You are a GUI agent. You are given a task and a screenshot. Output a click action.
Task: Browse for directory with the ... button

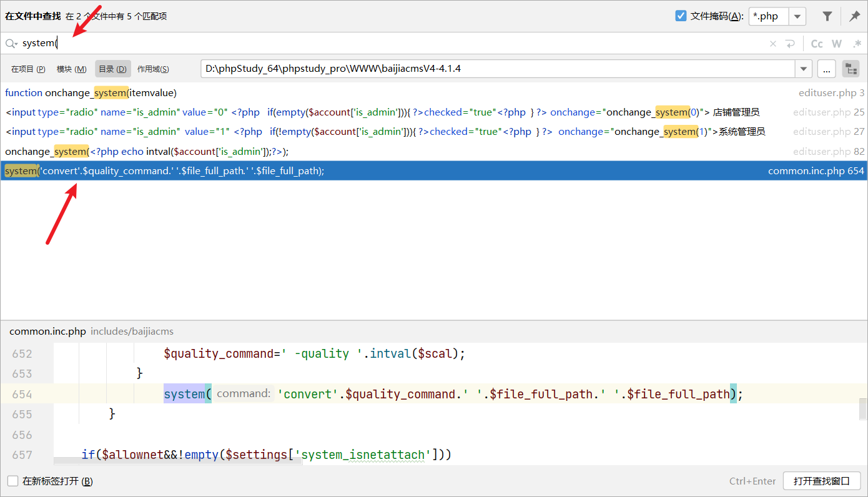[826, 69]
